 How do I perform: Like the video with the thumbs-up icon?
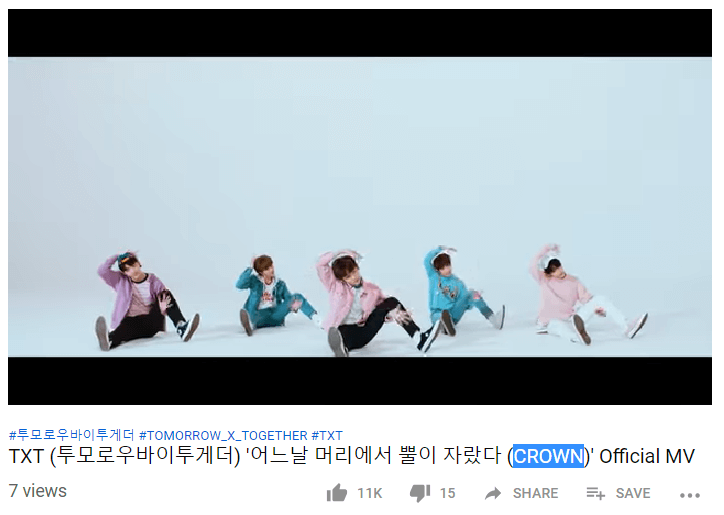click(337, 493)
